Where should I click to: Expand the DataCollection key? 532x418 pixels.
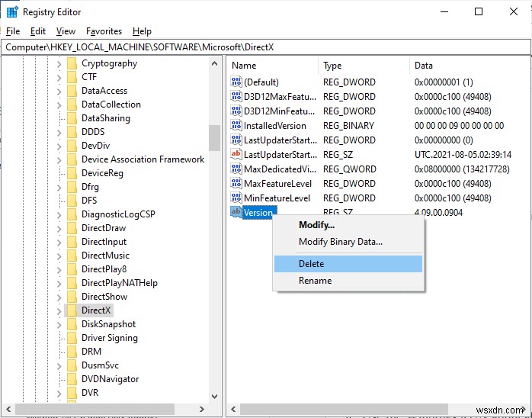click(x=59, y=105)
